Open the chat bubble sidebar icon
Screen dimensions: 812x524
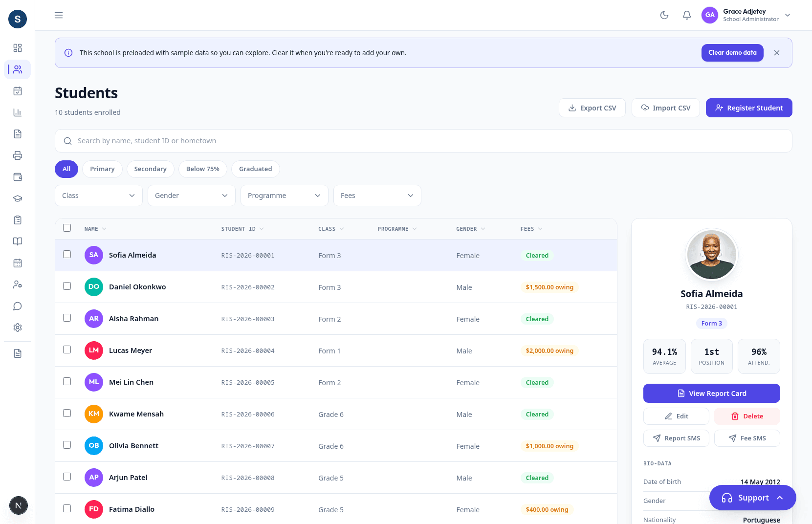18,306
